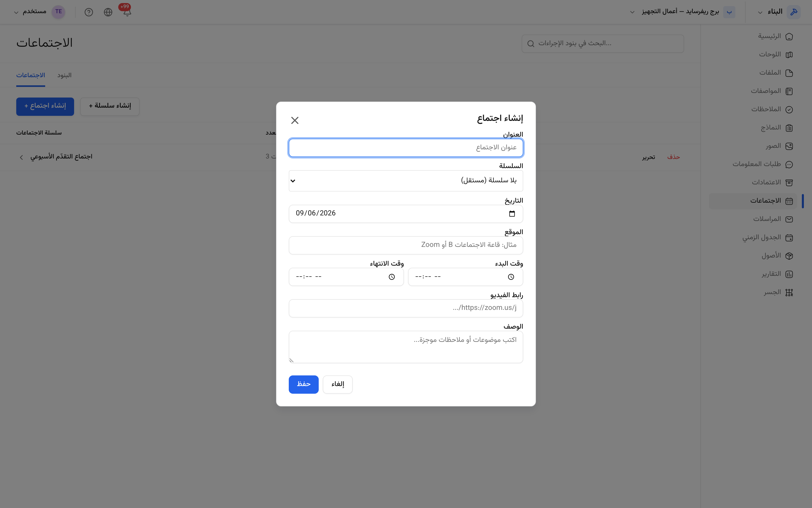This screenshot has width=812, height=508.
Task: Open the notifications bell icon
Action: tap(127, 12)
